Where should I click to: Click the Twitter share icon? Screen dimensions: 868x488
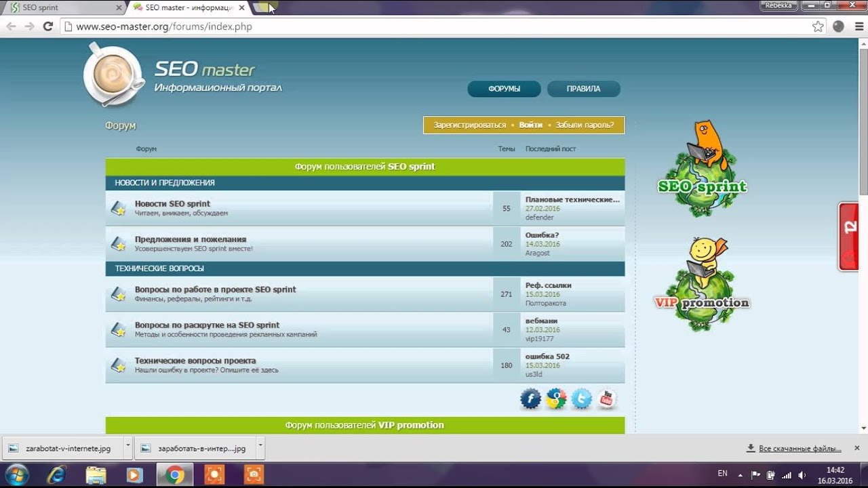(x=581, y=399)
